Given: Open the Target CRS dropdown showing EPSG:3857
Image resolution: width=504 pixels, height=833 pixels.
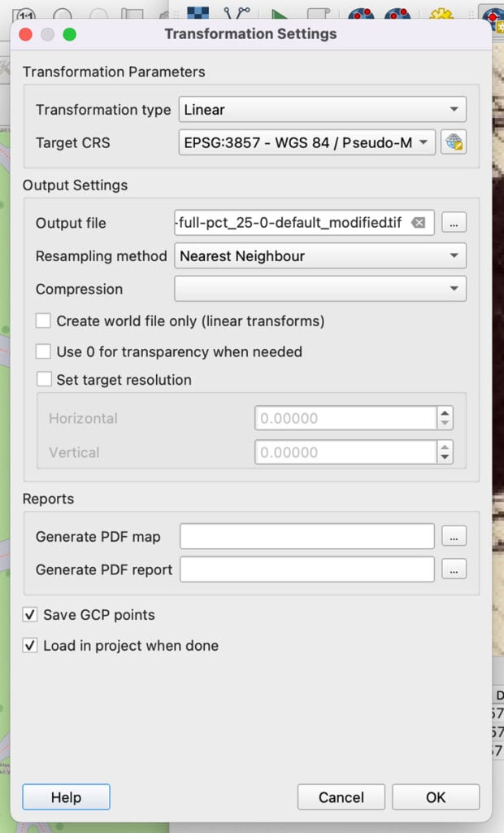Looking at the screenshot, I should [x=307, y=142].
